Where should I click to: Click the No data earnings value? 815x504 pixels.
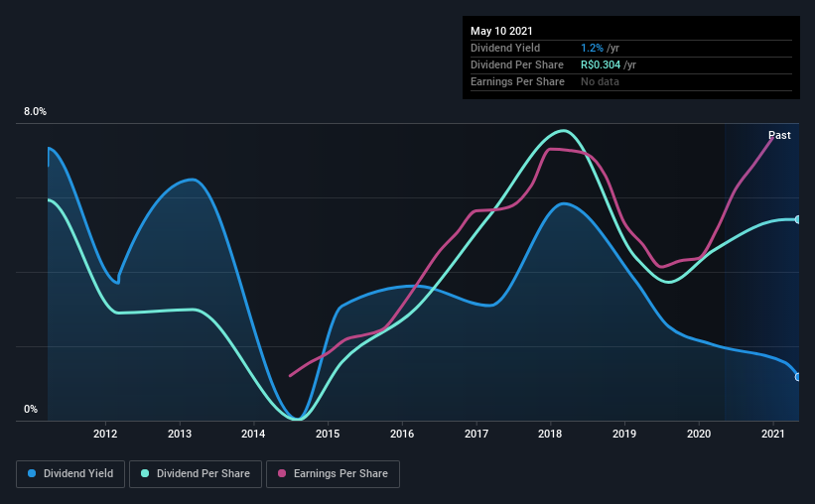click(x=600, y=81)
